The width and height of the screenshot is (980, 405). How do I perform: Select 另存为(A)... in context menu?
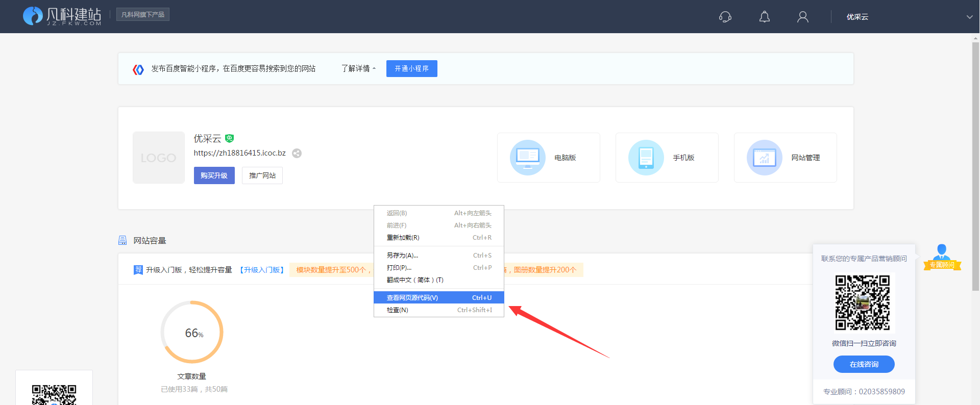[x=439, y=256]
